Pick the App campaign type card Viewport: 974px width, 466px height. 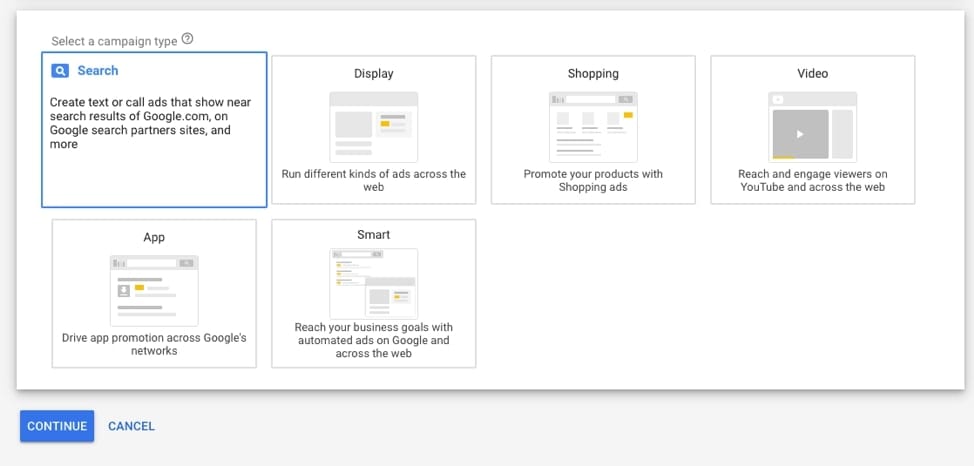point(154,293)
